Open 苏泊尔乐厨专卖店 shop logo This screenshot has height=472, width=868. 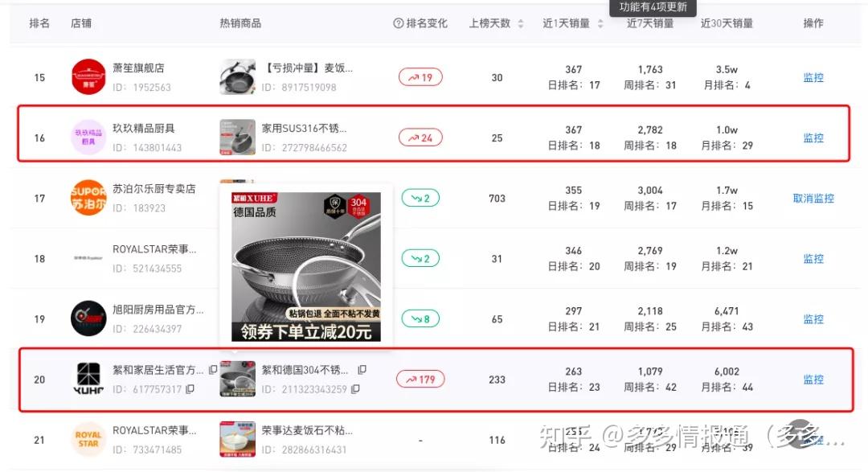tap(88, 198)
